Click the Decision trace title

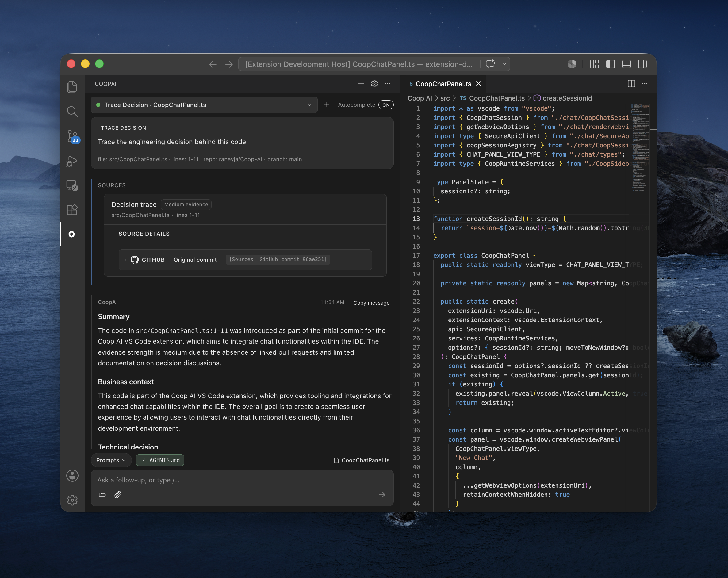point(134,204)
